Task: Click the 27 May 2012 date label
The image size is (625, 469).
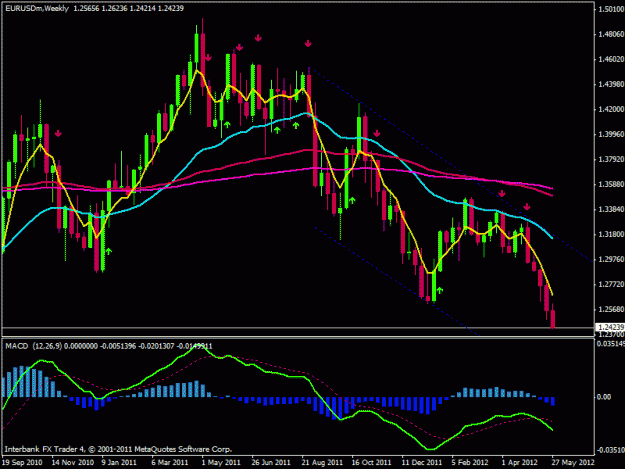Action: 573,463
